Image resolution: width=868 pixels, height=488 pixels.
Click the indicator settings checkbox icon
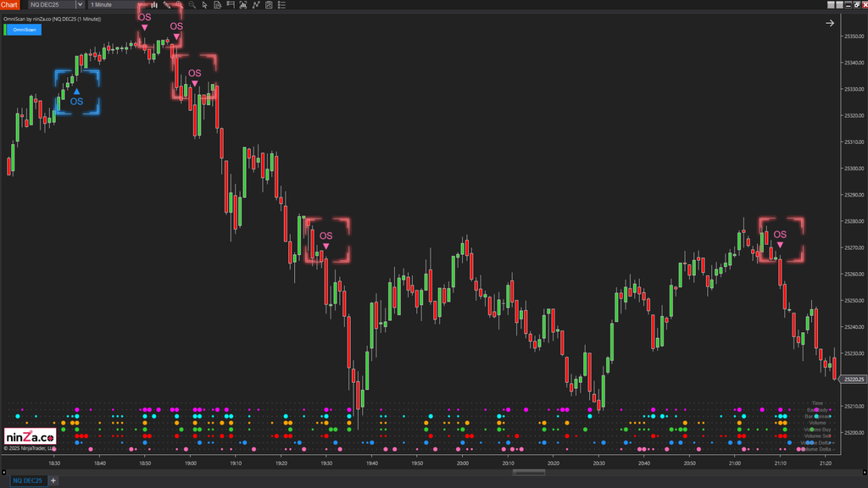[268, 4]
